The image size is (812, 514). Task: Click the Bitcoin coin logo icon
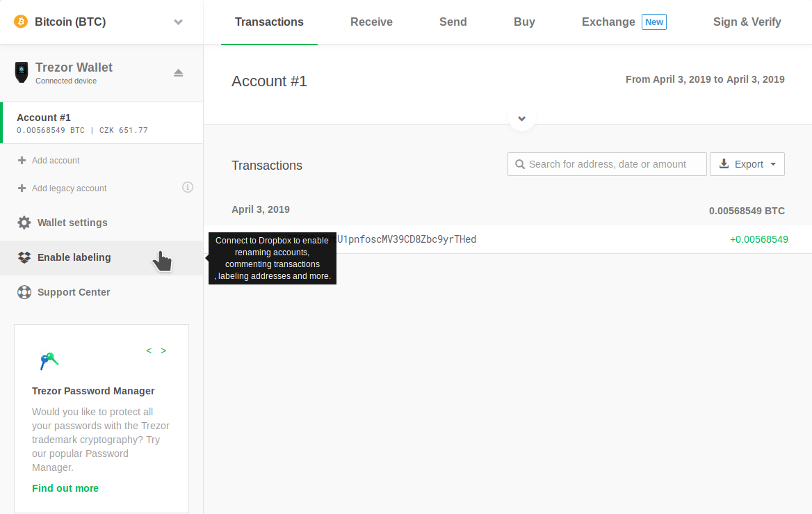(21, 22)
